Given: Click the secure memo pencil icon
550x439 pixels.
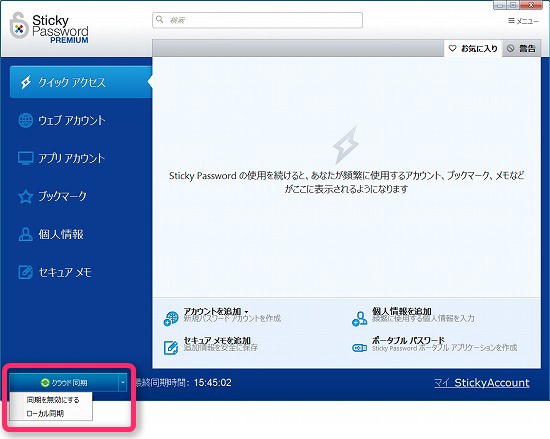Looking at the screenshot, I should click(26, 272).
